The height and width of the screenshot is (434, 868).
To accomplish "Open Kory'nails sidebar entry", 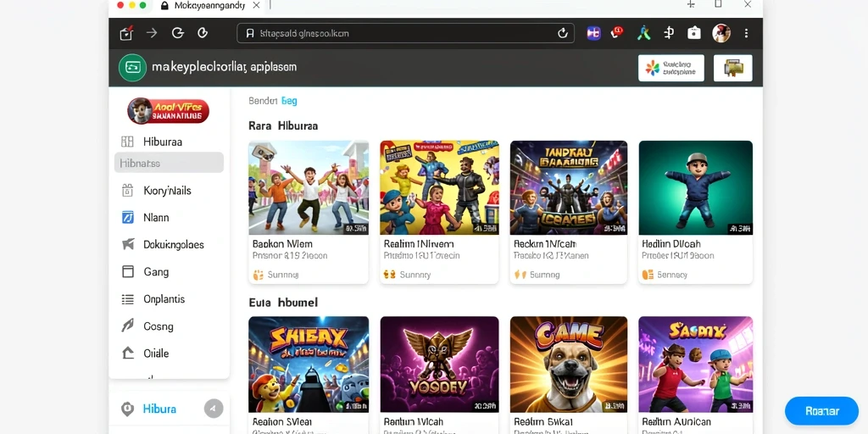I will (167, 191).
